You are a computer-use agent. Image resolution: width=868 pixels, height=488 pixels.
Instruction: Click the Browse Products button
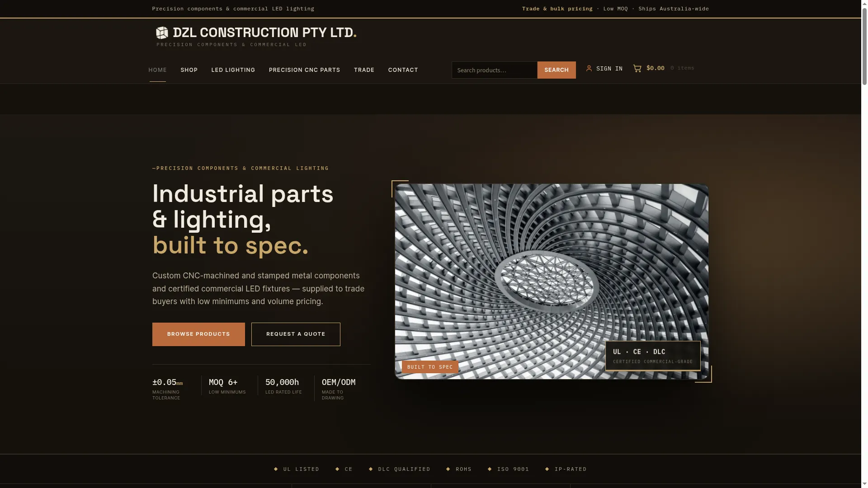click(x=198, y=334)
